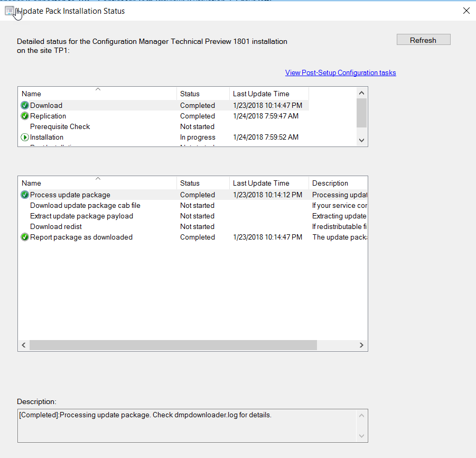Click the window title bar app icon

[10, 11]
